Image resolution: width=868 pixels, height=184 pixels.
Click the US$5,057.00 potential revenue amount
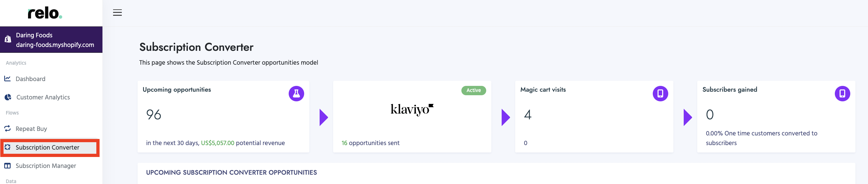point(217,143)
